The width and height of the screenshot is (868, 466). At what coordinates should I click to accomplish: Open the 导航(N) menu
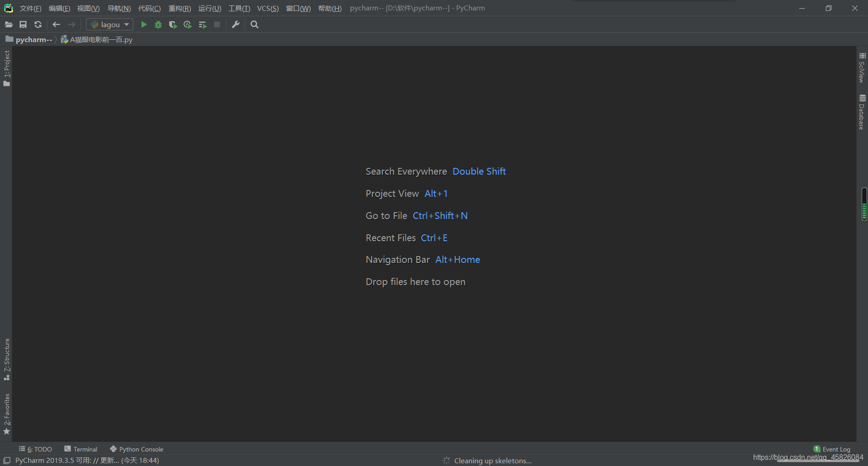(x=119, y=8)
